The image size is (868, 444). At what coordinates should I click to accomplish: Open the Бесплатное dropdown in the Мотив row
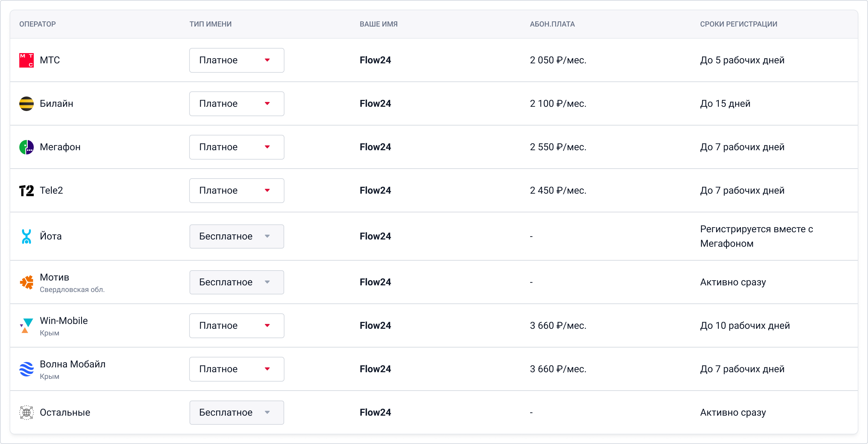click(x=237, y=282)
